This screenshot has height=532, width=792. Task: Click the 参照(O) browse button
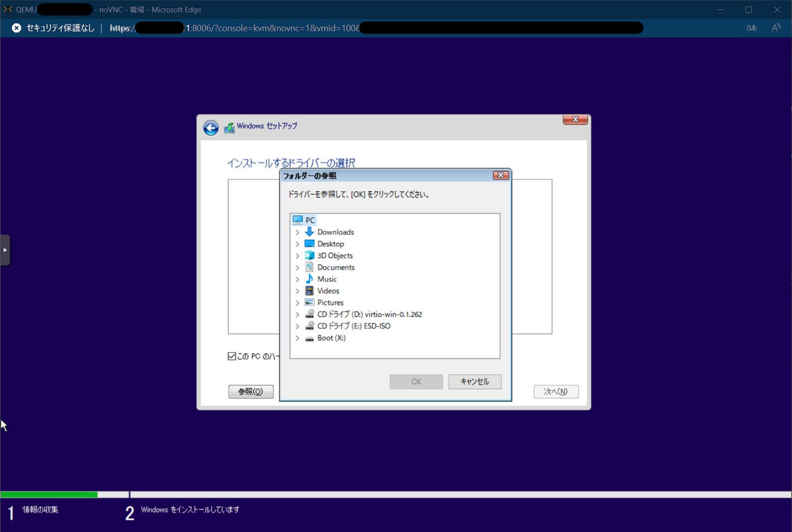pyautogui.click(x=251, y=391)
